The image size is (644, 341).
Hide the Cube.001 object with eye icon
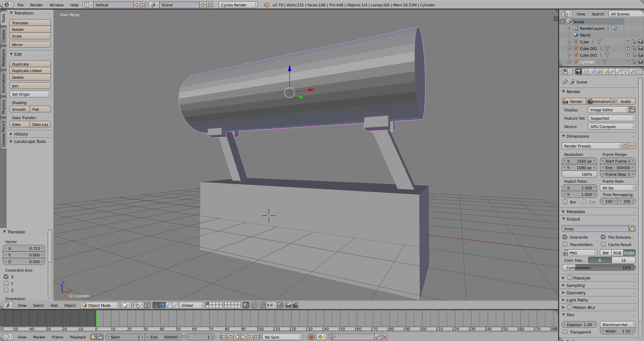pos(628,48)
